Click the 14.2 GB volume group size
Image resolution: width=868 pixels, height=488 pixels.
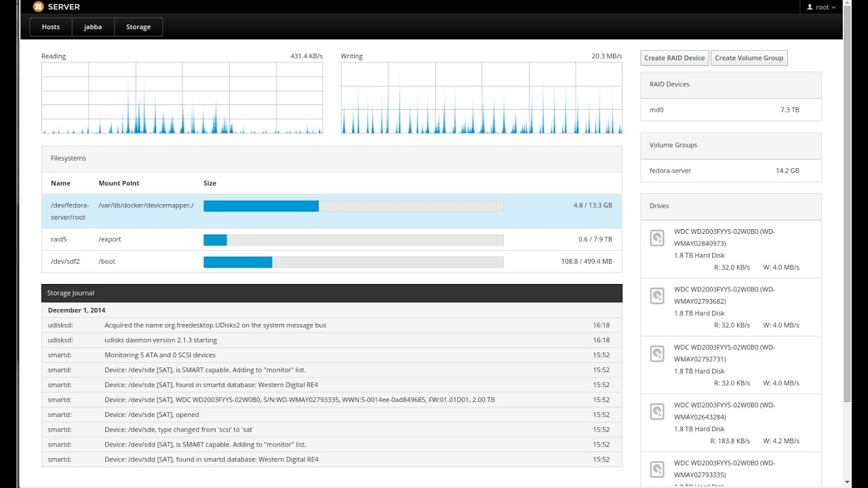pos(787,171)
